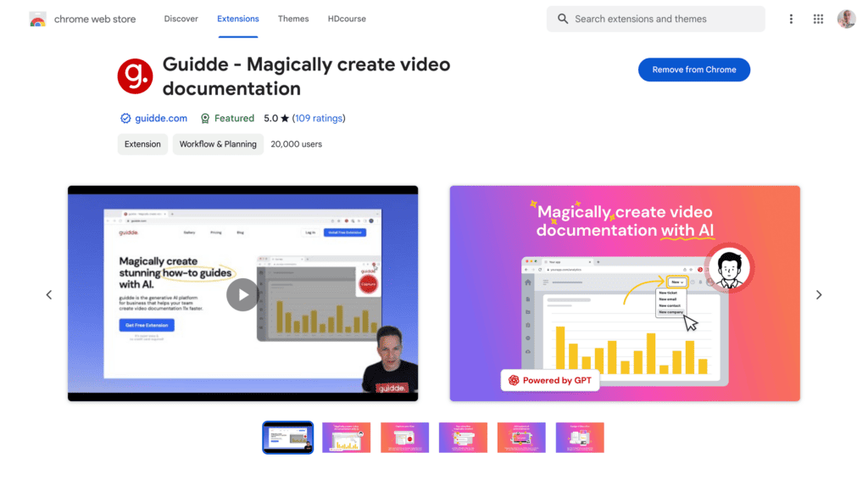
Task: Click the Featured award badge icon
Action: 205,118
